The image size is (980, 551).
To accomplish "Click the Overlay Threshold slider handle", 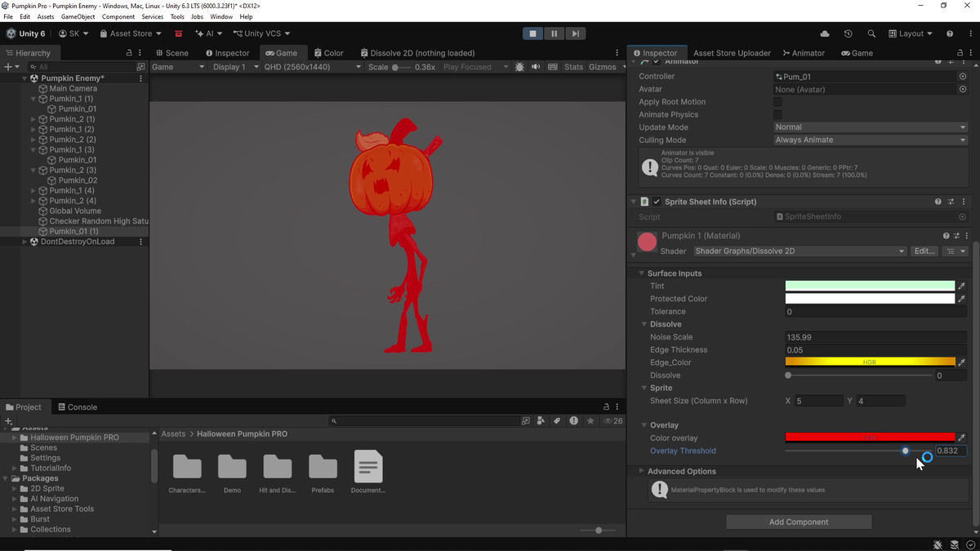I will [905, 451].
